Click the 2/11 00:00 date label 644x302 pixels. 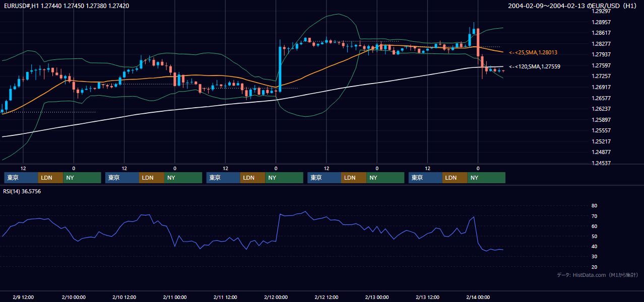[174, 297]
